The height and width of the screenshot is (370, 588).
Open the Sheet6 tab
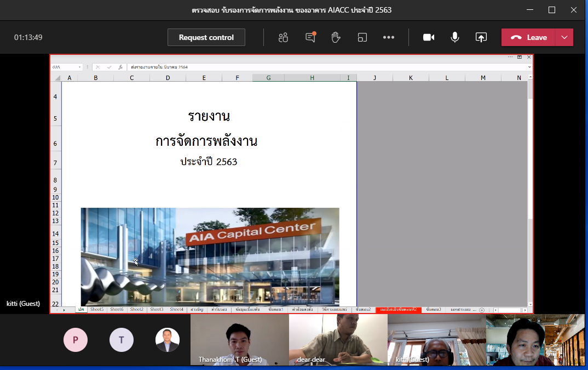click(x=117, y=310)
